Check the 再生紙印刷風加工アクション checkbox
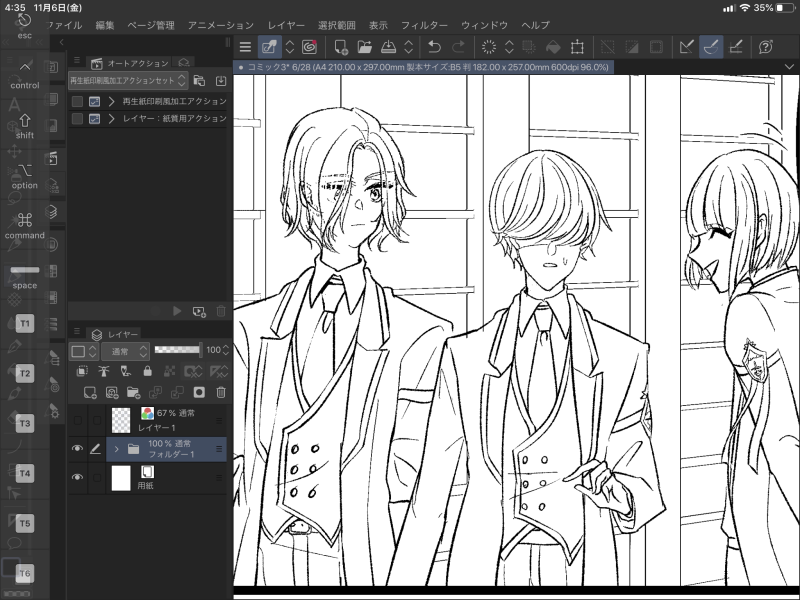Viewport: 800px width, 600px height. pyautogui.click(x=77, y=102)
